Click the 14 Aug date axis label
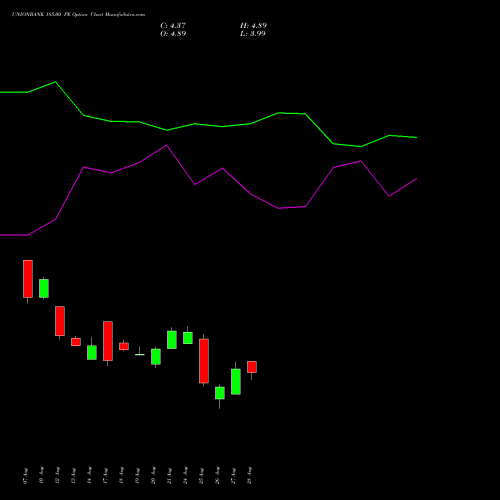Screen dimensions: 500x500 pos(89,476)
